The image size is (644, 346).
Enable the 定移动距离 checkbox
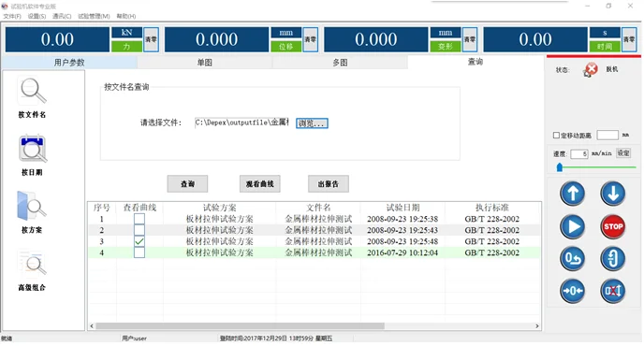point(556,135)
